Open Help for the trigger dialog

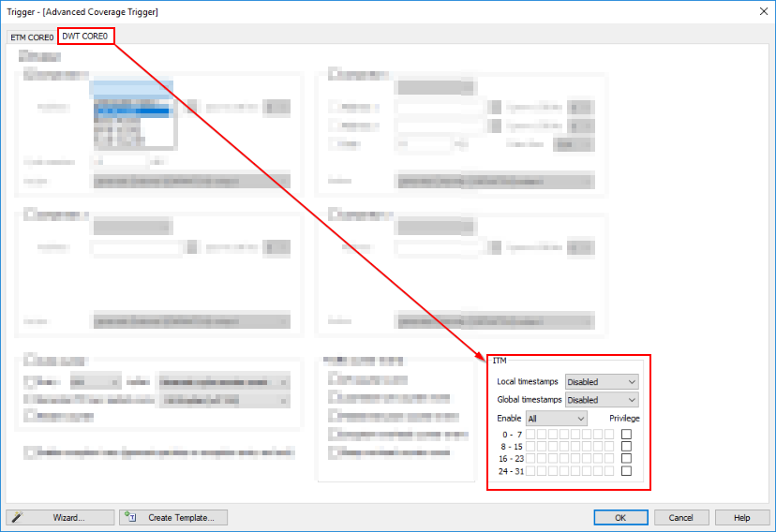pyautogui.click(x=741, y=517)
